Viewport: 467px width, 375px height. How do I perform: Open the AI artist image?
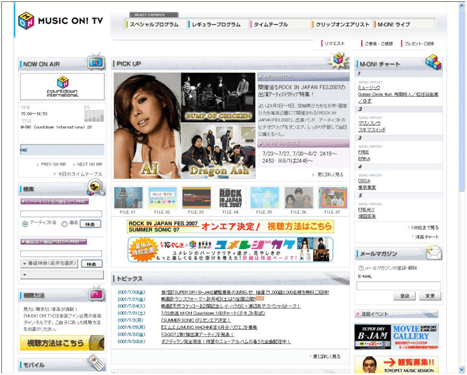[147, 126]
